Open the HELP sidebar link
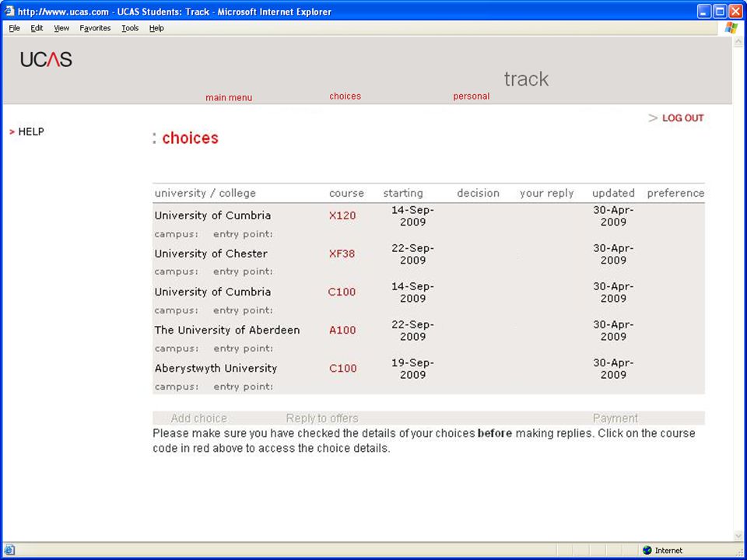 click(31, 132)
